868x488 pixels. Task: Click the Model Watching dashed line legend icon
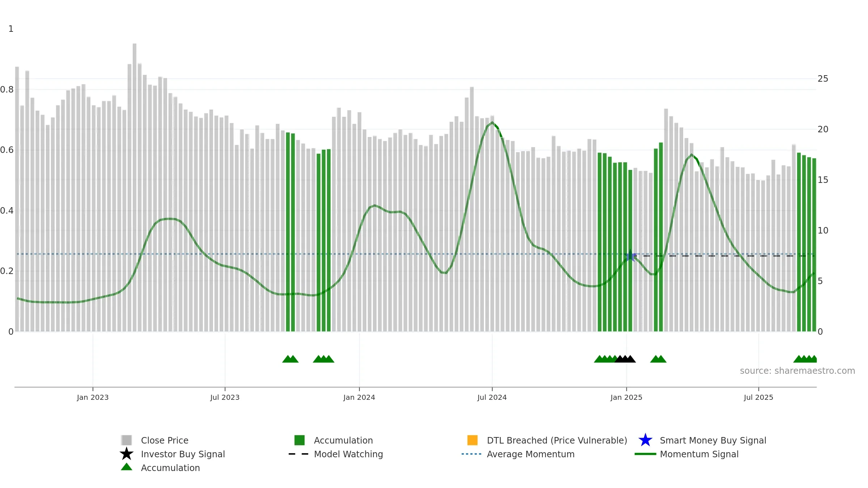click(x=298, y=454)
